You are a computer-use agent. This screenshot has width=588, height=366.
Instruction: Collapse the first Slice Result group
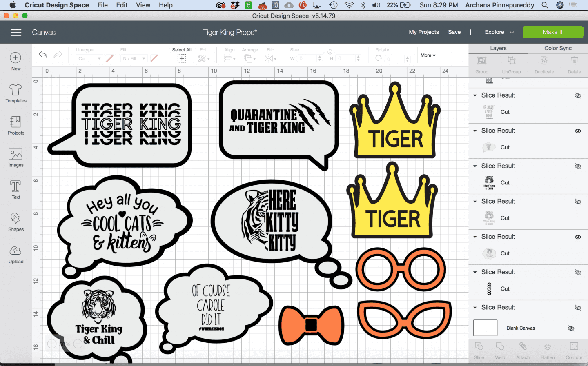[475, 95]
